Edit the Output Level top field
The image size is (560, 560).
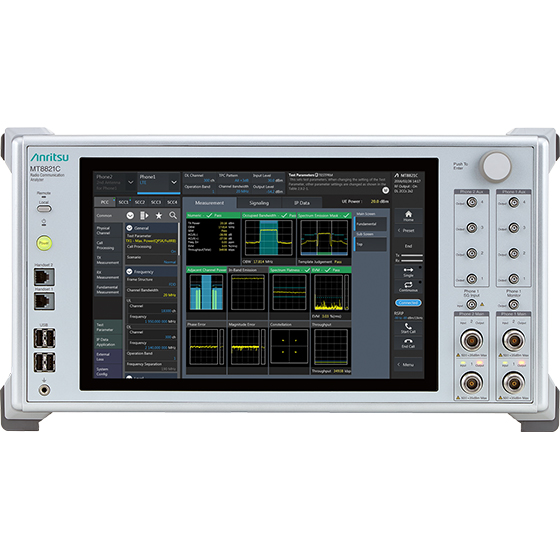pos(268,189)
